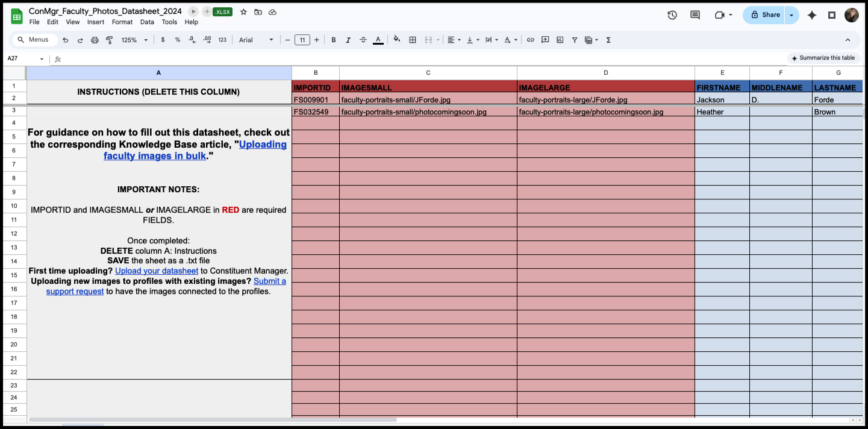868x429 pixels.
Task: Open filter views dropdown
Action: 592,40
